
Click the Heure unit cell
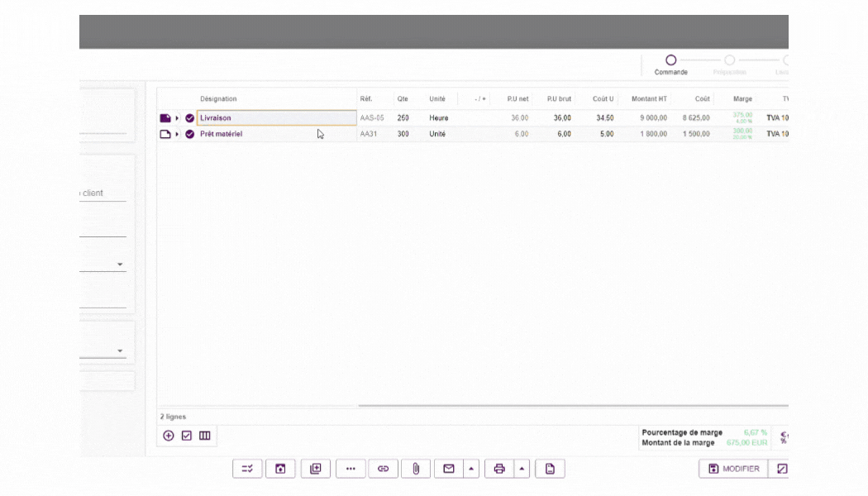tap(439, 118)
